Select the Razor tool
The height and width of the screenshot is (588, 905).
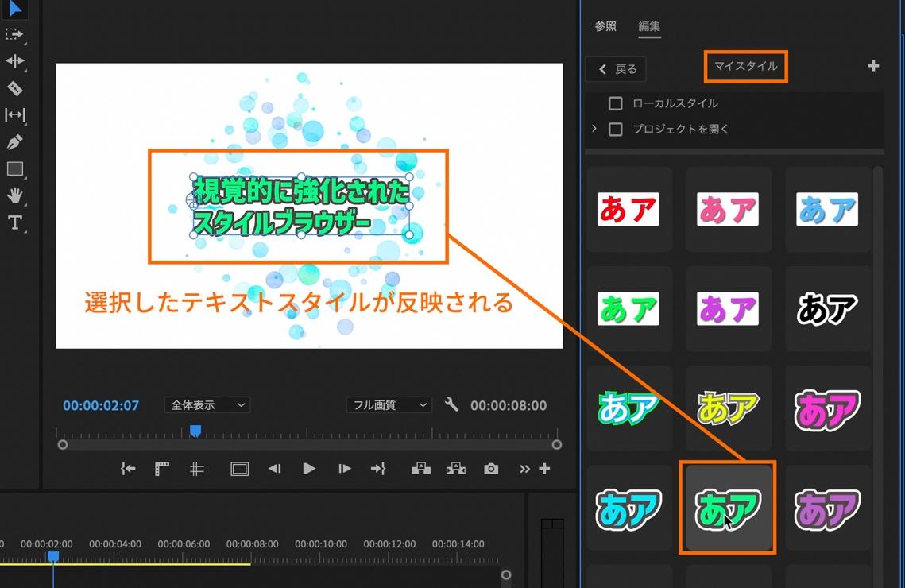[14, 88]
